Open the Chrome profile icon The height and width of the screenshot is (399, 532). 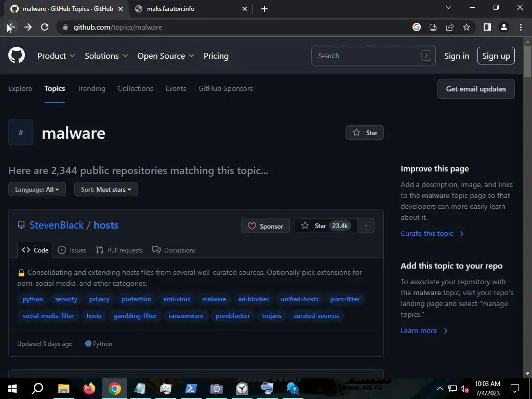pos(504,27)
